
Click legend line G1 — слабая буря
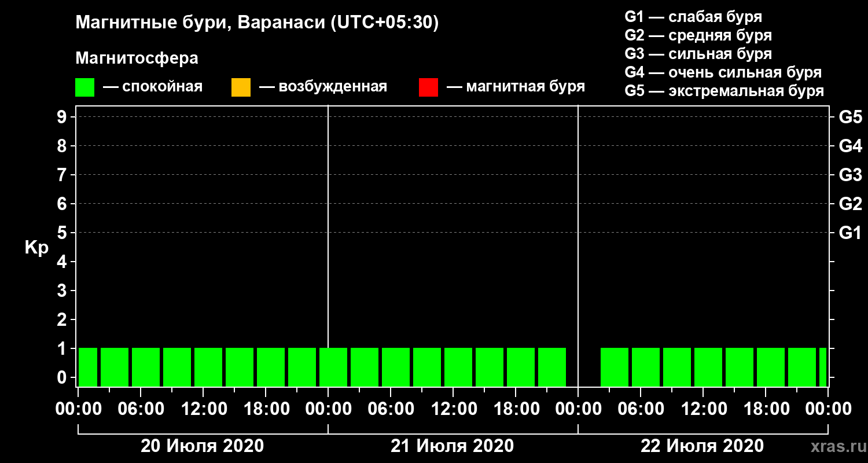click(x=693, y=17)
